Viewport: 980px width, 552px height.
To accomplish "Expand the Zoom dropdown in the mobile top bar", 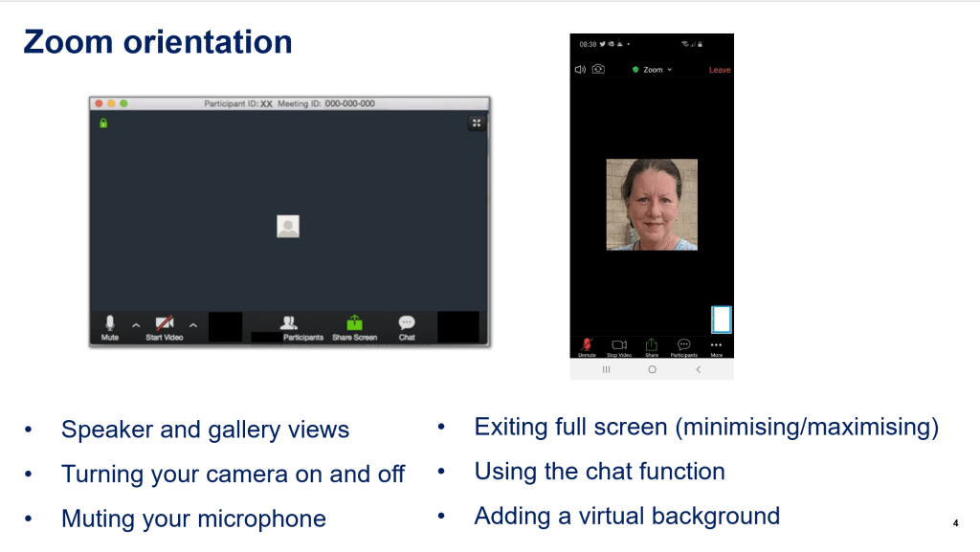I will click(669, 69).
